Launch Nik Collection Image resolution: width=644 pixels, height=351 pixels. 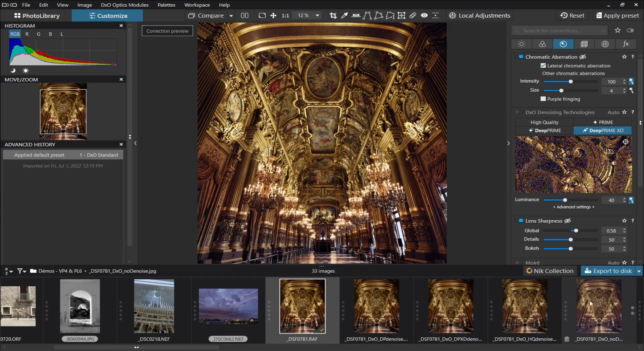(550, 271)
